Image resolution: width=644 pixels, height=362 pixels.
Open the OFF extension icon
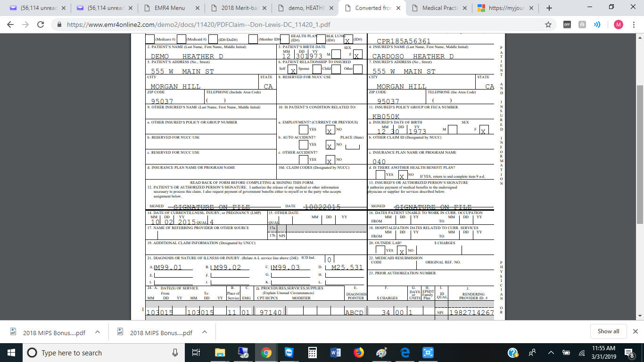coord(567,25)
